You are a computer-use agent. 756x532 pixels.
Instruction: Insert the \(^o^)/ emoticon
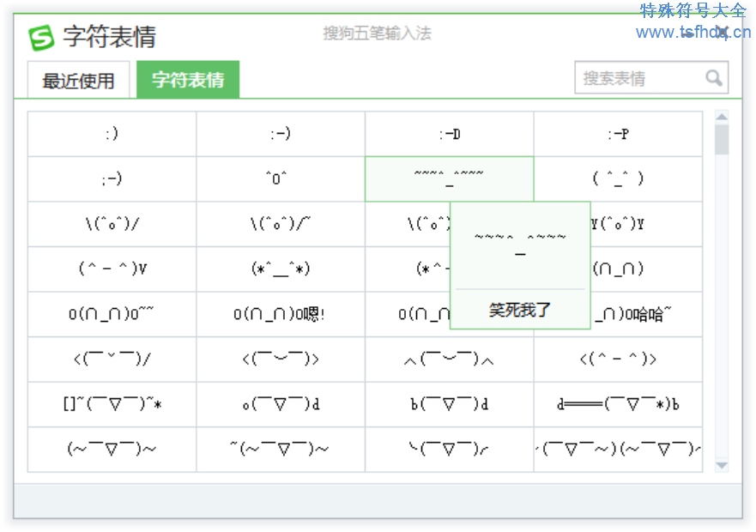pos(112,224)
